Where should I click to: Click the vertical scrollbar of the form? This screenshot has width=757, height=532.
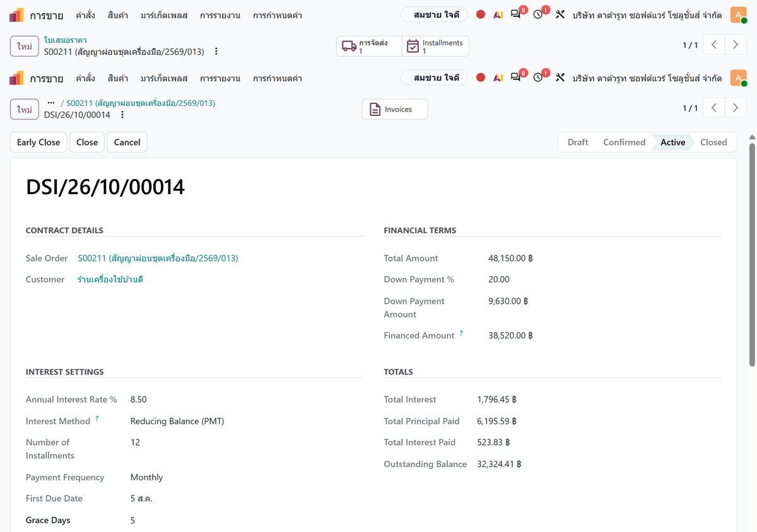(x=751, y=254)
